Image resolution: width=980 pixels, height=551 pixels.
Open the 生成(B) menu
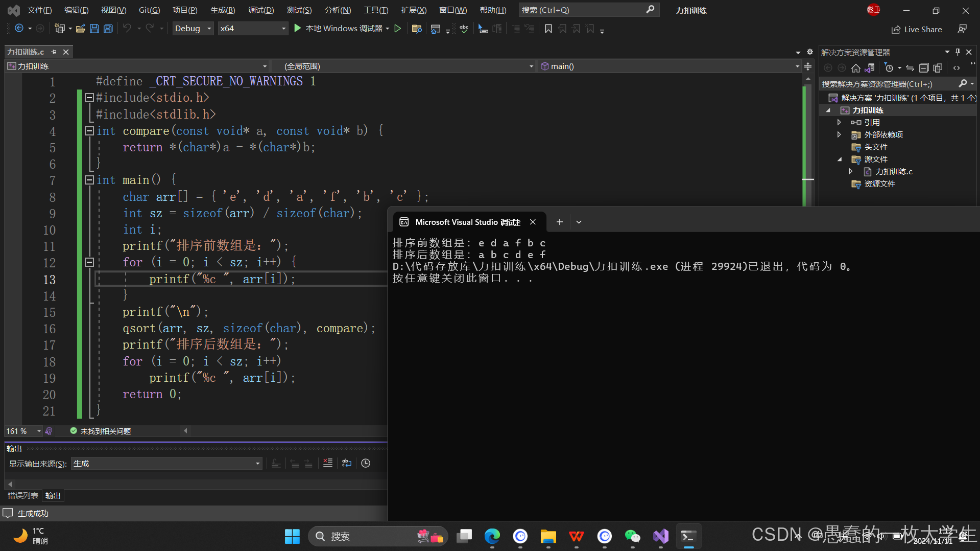(x=223, y=10)
